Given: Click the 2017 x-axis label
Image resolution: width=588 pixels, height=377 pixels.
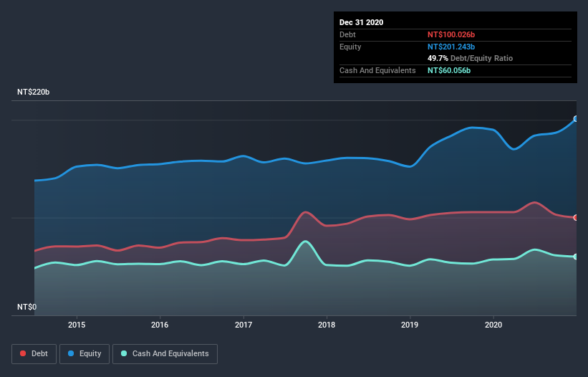Looking at the screenshot, I should (244, 325).
